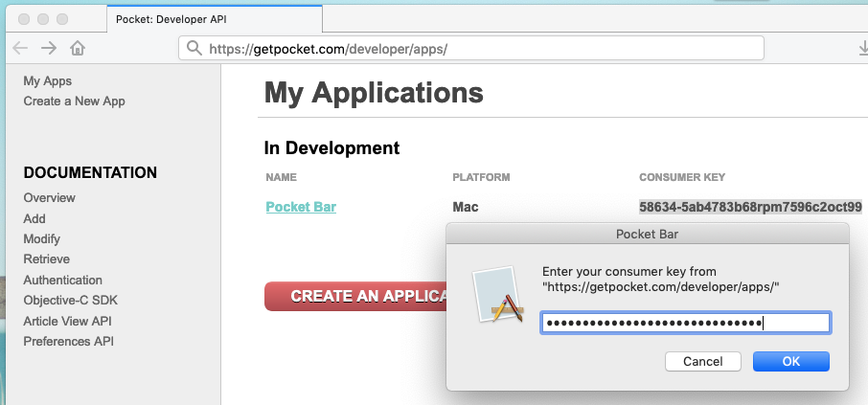The height and width of the screenshot is (405, 868).
Task: Open Retrieve documentation link
Action: [x=47, y=259]
